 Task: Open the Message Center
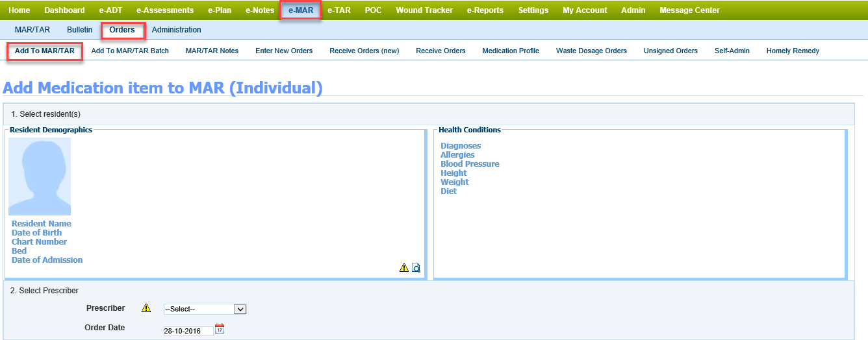(x=689, y=10)
